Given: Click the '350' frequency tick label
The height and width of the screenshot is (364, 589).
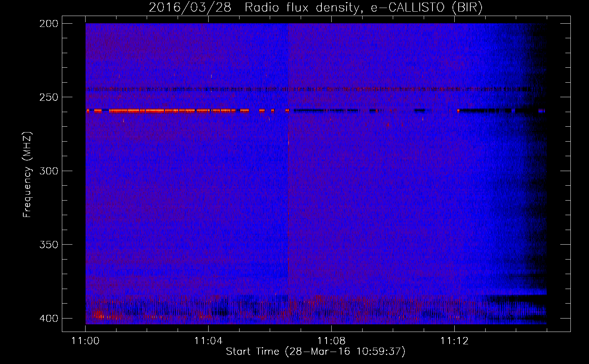Looking at the screenshot, I should tap(49, 244).
